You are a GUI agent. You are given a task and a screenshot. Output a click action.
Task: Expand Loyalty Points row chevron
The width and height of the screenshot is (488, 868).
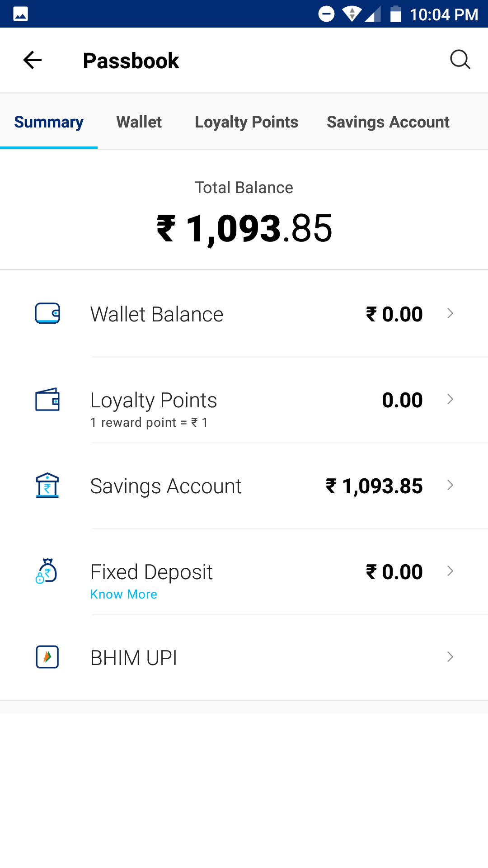[450, 399]
